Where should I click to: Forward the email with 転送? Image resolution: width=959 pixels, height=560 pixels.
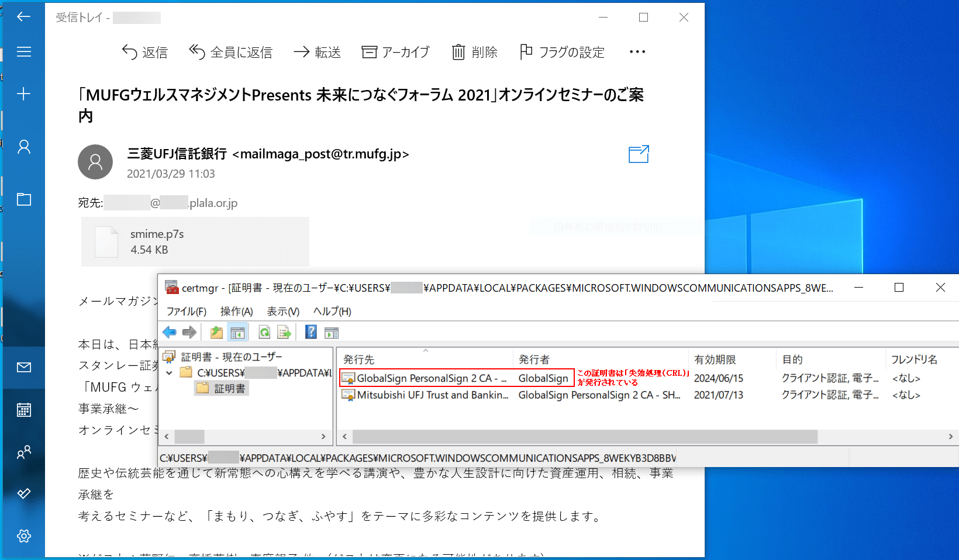(x=317, y=53)
